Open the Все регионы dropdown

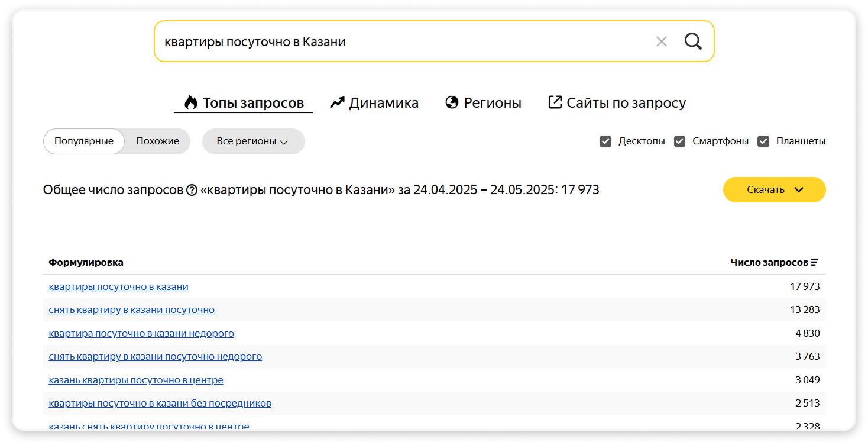point(253,141)
